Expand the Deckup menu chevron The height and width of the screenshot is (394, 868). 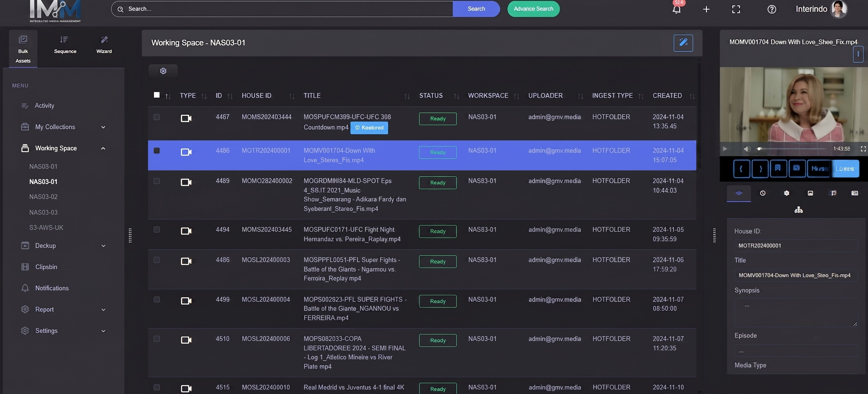103,246
